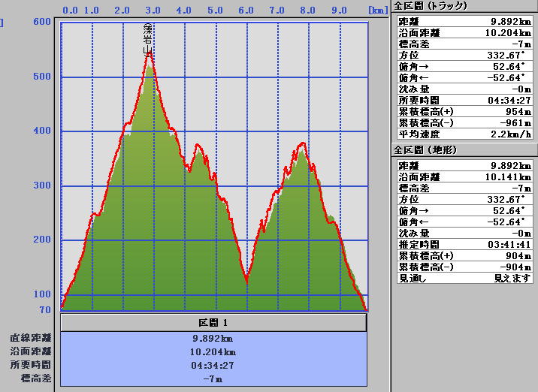538x392 pixels.
Task: Click the 600 elevation axis label
Action: point(41,22)
